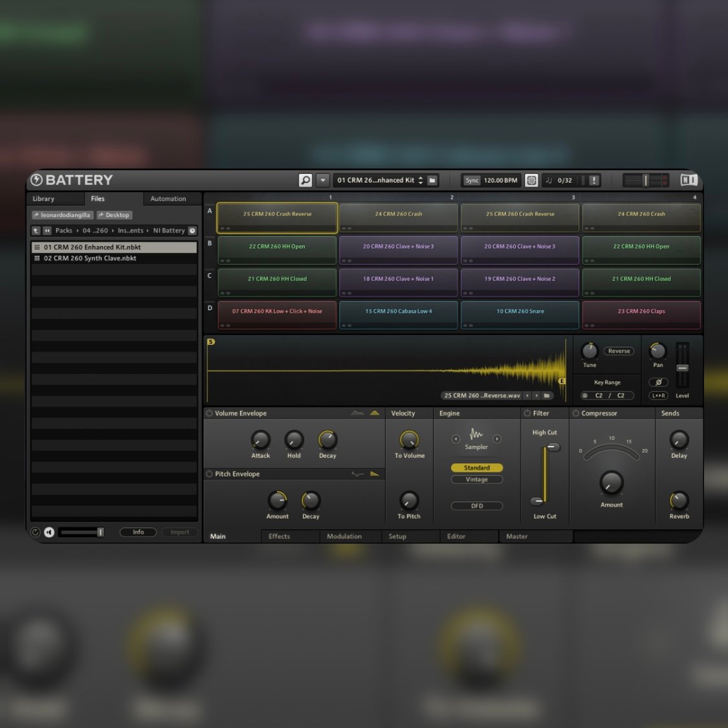Select the first pitch envelope shape icon
This screenshot has width=728, height=728.
tap(357, 474)
